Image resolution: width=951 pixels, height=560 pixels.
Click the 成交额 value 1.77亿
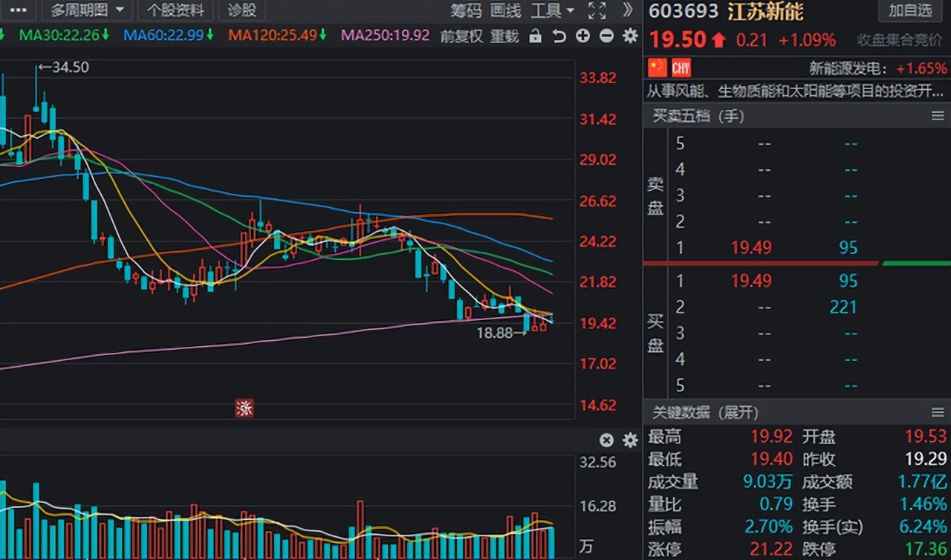pyautogui.click(x=922, y=482)
